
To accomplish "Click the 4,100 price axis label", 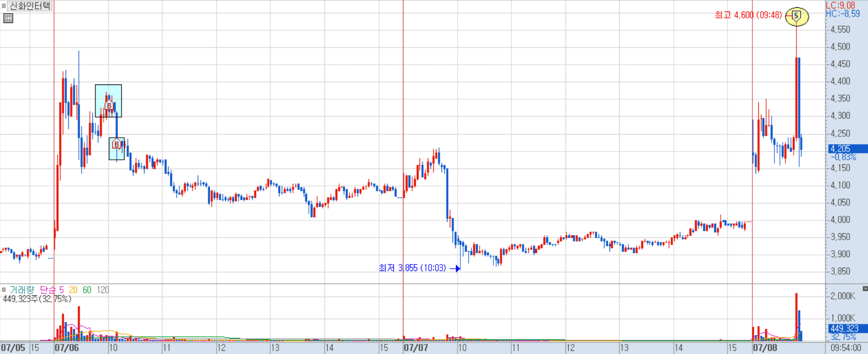I will (840, 185).
